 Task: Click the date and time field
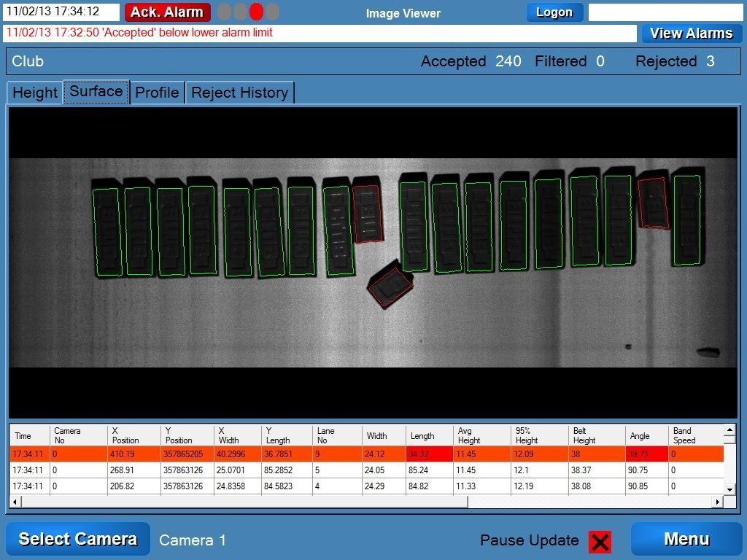click(x=61, y=12)
